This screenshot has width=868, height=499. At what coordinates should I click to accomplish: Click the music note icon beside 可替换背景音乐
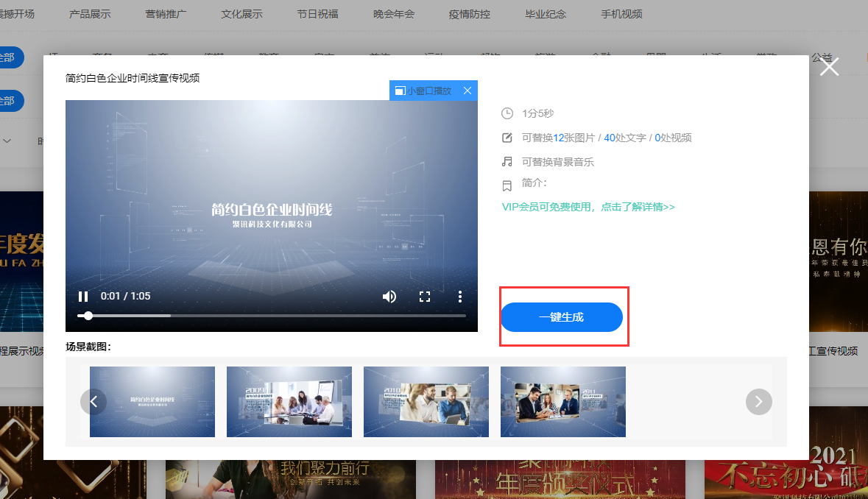[507, 161]
